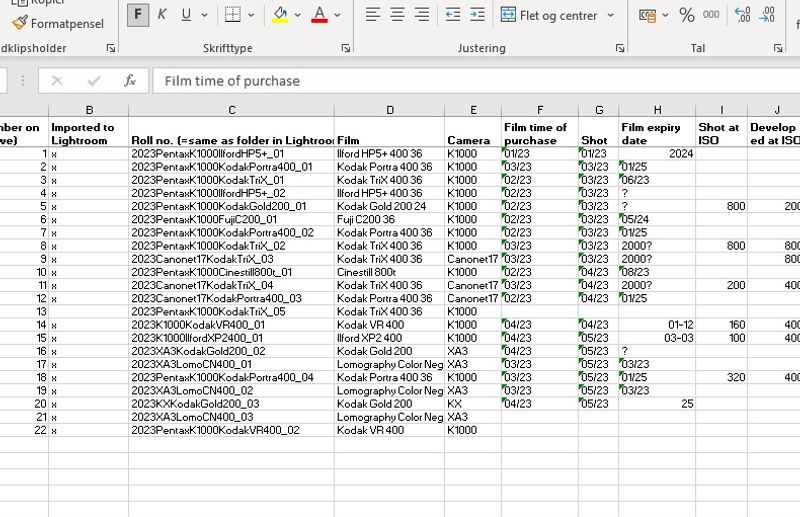This screenshot has width=800, height=517.
Task: Open font color dropdown arrow
Action: click(337, 15)
